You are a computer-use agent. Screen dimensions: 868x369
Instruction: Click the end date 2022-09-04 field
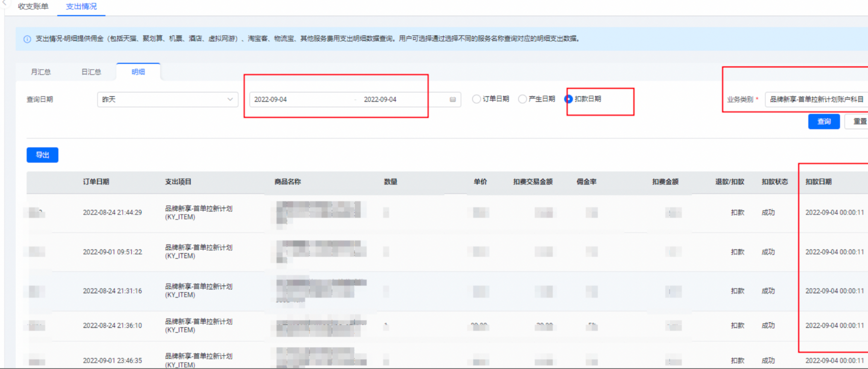click(x=380, y=99)
